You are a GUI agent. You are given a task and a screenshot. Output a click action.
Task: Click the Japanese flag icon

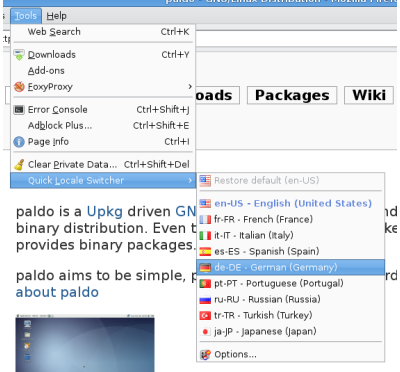click(x=205, y=332)
